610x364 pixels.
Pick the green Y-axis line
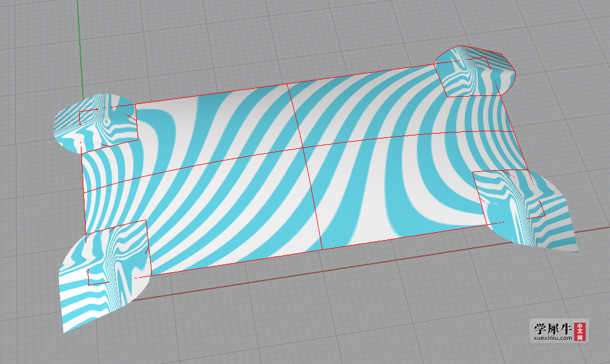coord(80,49)
